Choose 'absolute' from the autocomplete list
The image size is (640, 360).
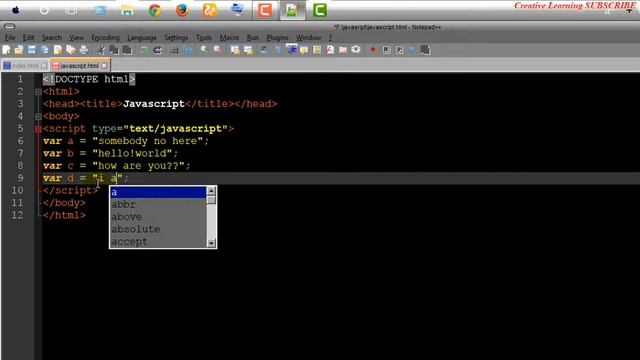[158, 229]
